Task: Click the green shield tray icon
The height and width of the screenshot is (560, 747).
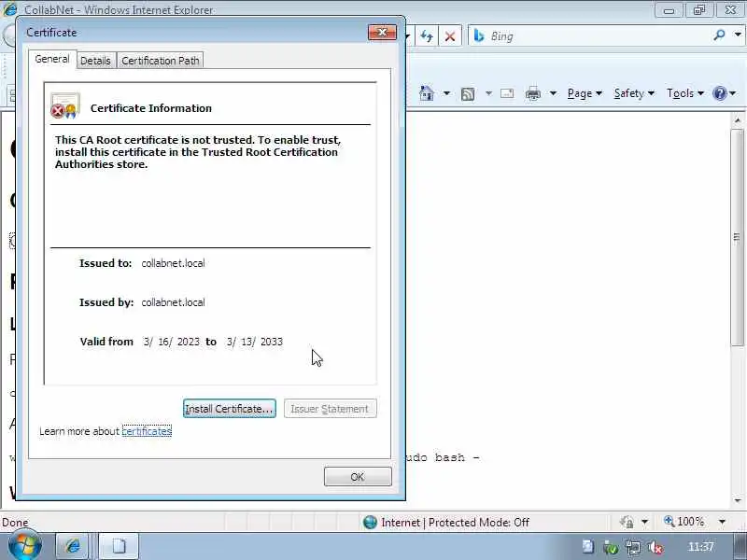Action: pos(611,548)
